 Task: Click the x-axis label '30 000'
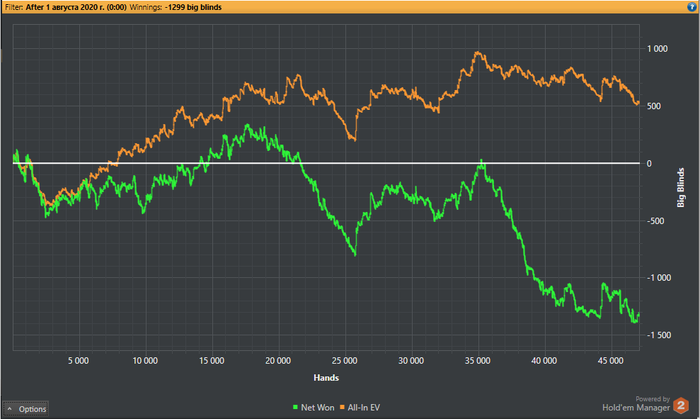click(411, 361)
